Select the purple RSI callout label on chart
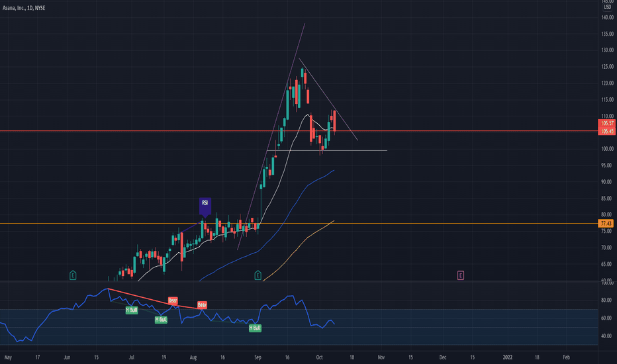 point(205,206)
